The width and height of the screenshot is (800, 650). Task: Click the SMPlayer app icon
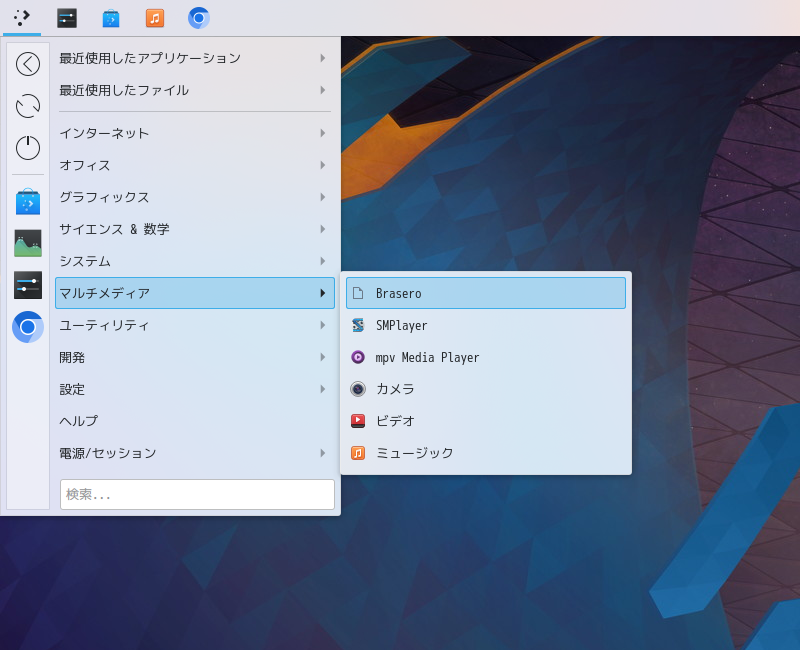[358, 325]
